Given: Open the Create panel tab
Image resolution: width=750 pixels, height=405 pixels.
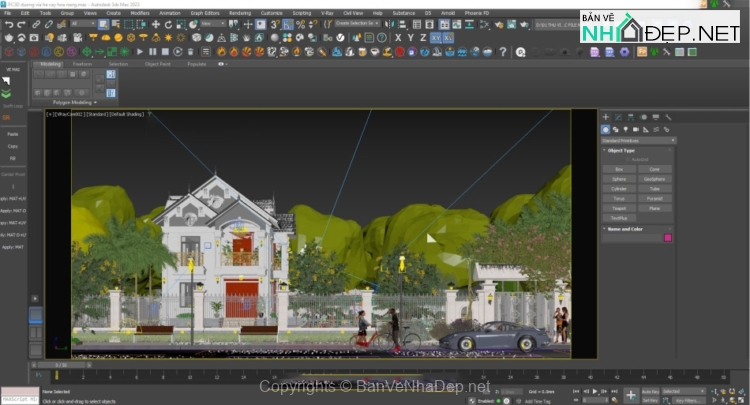Looking at the screenshot, I should pyautogui.click(x=605, y=117).
